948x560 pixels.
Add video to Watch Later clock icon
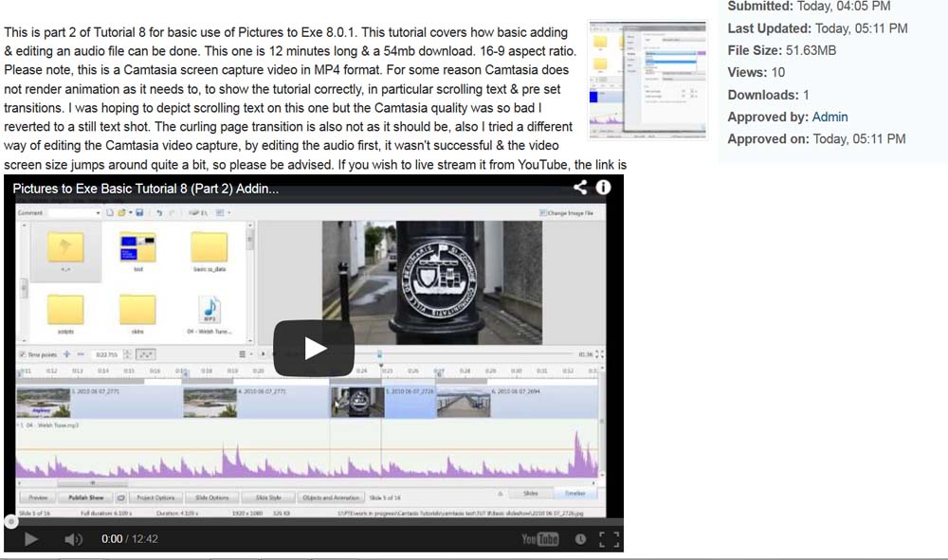(x=580, y=539)
